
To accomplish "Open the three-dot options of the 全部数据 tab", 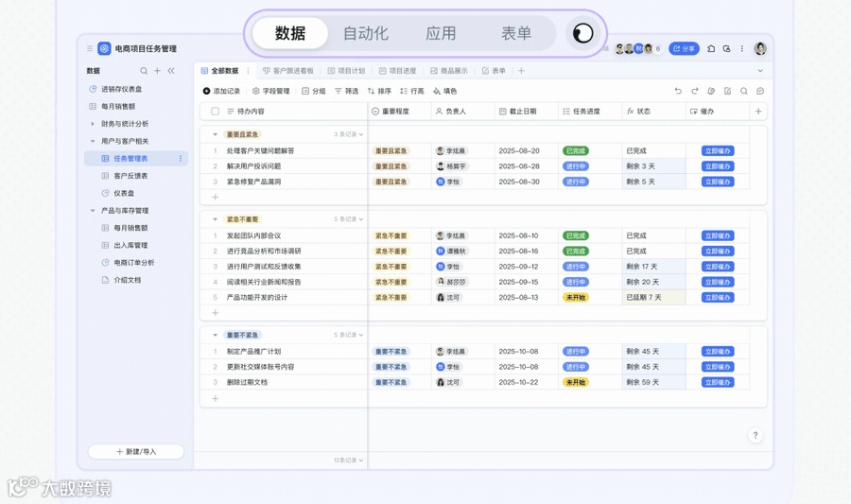I will point(248,71).
